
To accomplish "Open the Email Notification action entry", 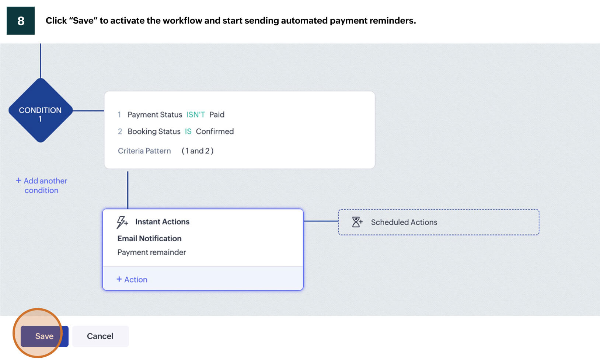I will tap(149, 238).
